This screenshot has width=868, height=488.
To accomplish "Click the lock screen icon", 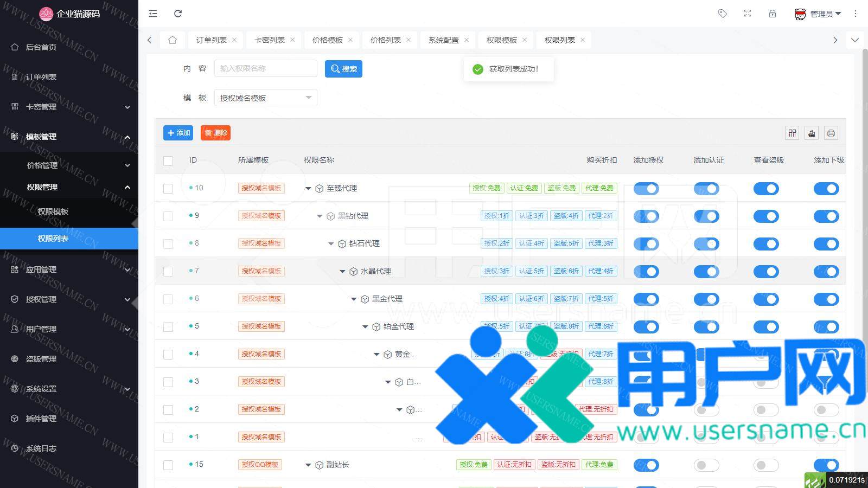I will point(773,14).
